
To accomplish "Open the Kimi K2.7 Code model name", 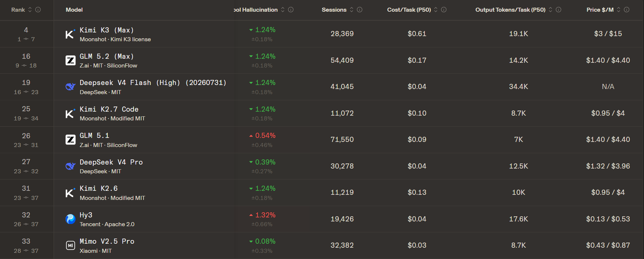I will (109, 109).
